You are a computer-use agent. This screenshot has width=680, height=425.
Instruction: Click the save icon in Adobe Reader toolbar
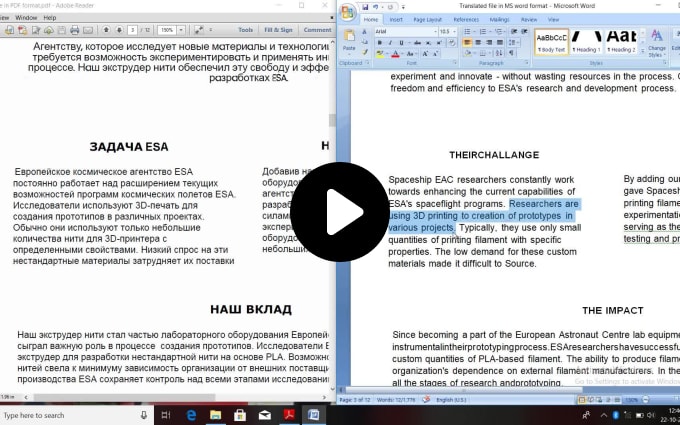(62, 30)
